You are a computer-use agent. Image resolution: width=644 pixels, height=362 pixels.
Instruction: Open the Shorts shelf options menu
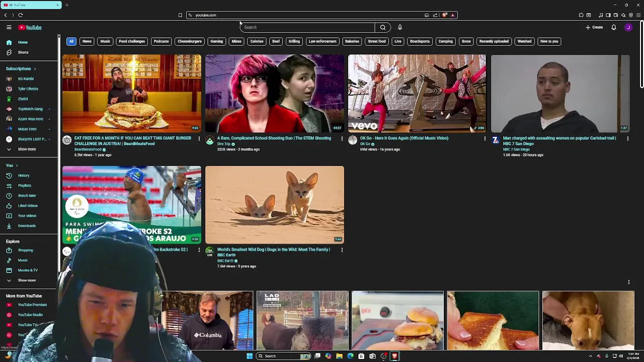[x=629, y=282]
